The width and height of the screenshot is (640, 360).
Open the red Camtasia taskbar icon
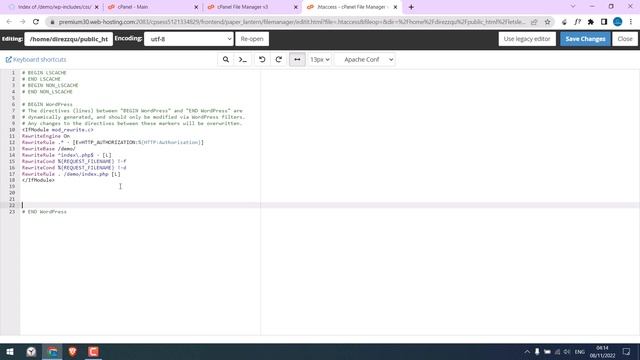coord(93,351)
